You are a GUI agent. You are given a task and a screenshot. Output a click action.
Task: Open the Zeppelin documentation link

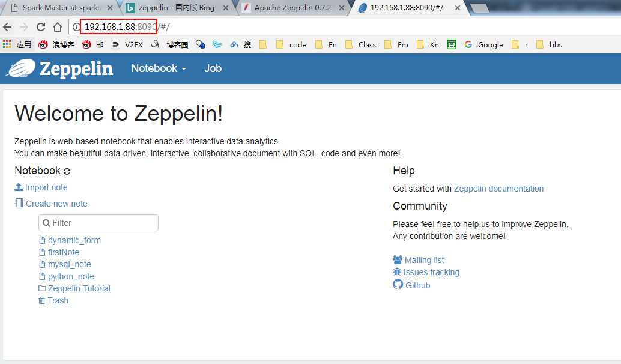pyautogui.click(x=498, y=189)
